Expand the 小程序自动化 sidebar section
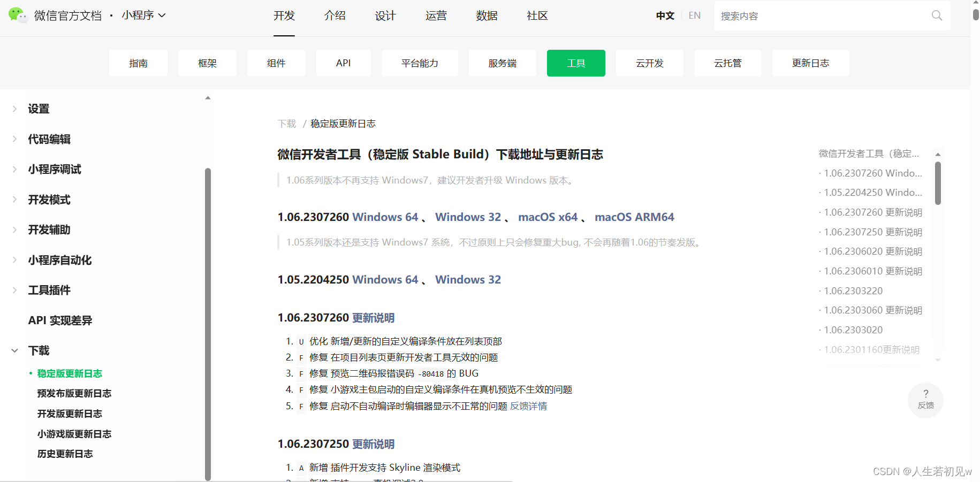Viewport: 980px width, 482px height. (14, 260)
